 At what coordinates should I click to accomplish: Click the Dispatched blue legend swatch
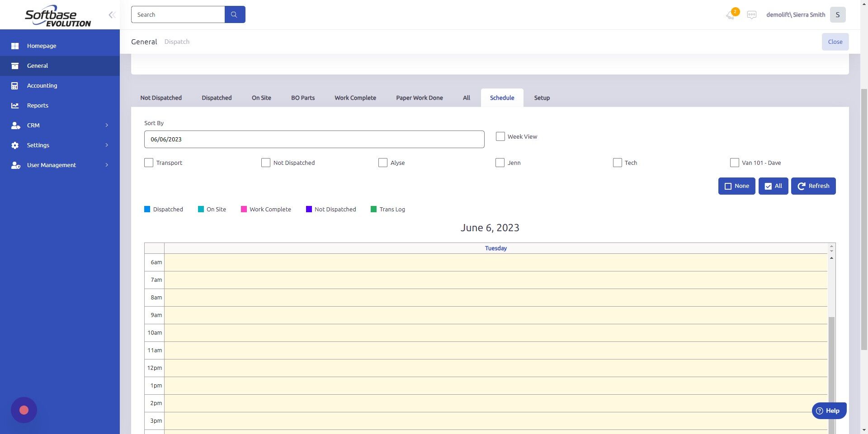(x=147, y=209)
